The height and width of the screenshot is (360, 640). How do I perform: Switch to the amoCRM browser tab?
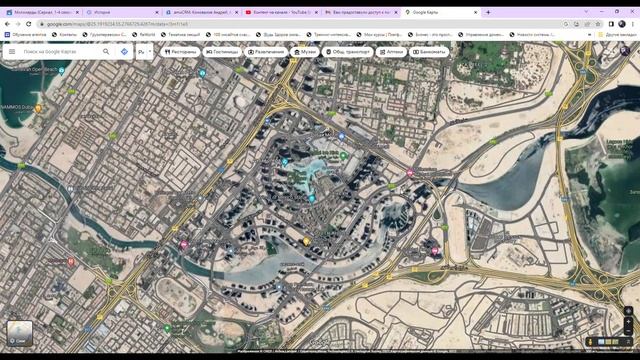201,13
